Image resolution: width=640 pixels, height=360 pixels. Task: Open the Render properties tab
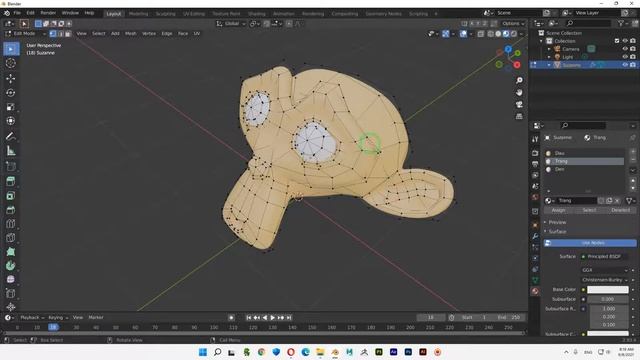coord(535,153)
